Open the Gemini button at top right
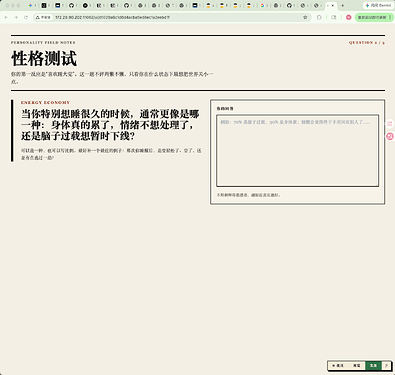395x375 pixels. click(x=378, y=6)
